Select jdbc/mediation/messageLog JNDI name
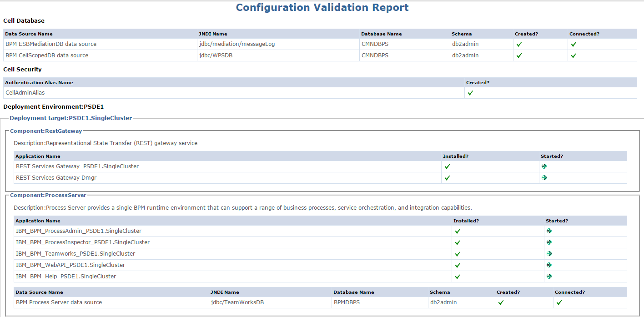644x317 pixels. pyautogui.click(x=237, y=44)
